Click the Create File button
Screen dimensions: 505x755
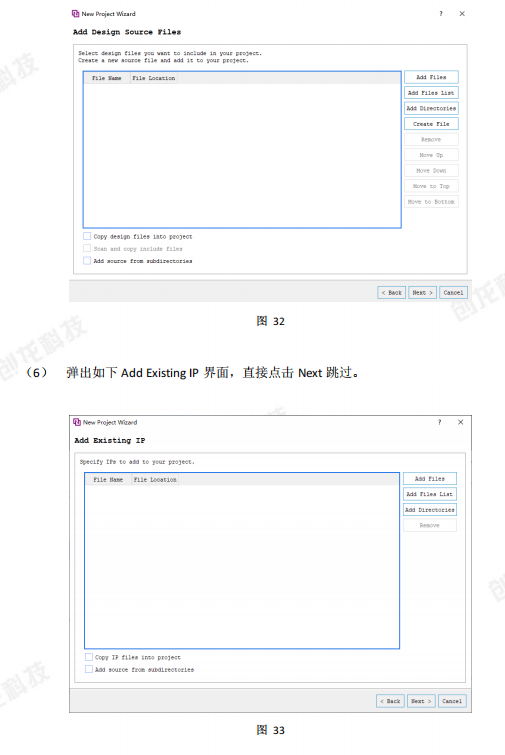[x=431, y=124]
